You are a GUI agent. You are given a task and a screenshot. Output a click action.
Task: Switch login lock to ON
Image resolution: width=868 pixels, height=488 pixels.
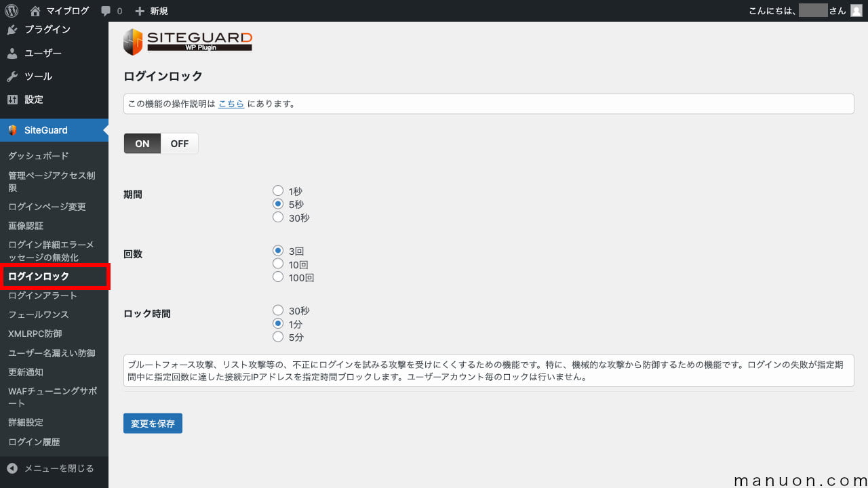click(142, 144)
